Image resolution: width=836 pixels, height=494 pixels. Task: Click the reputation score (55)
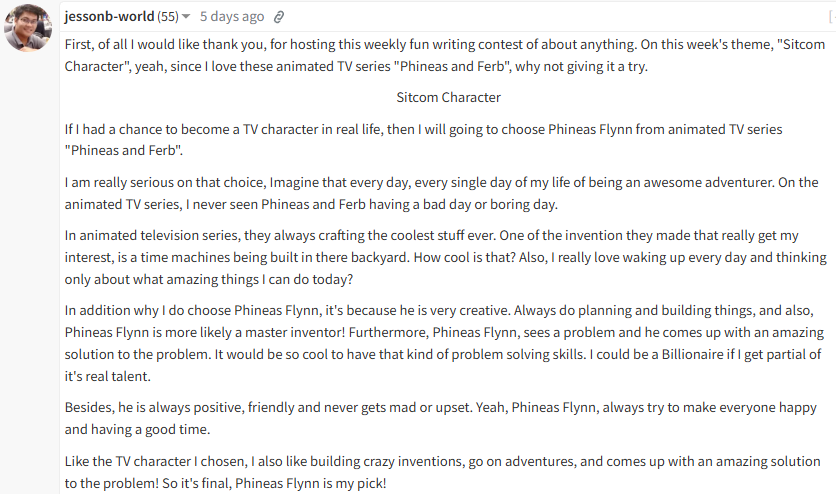(x=168, y=17)
